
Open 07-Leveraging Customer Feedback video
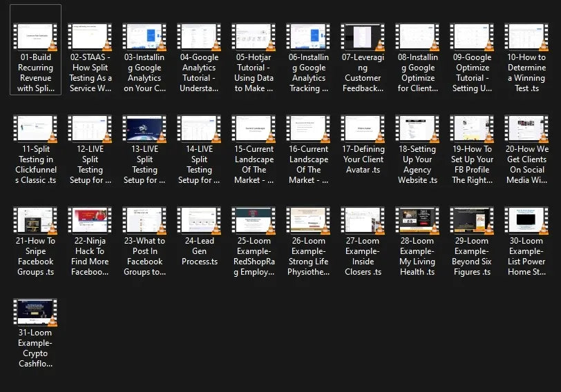(x=363, y=37)
